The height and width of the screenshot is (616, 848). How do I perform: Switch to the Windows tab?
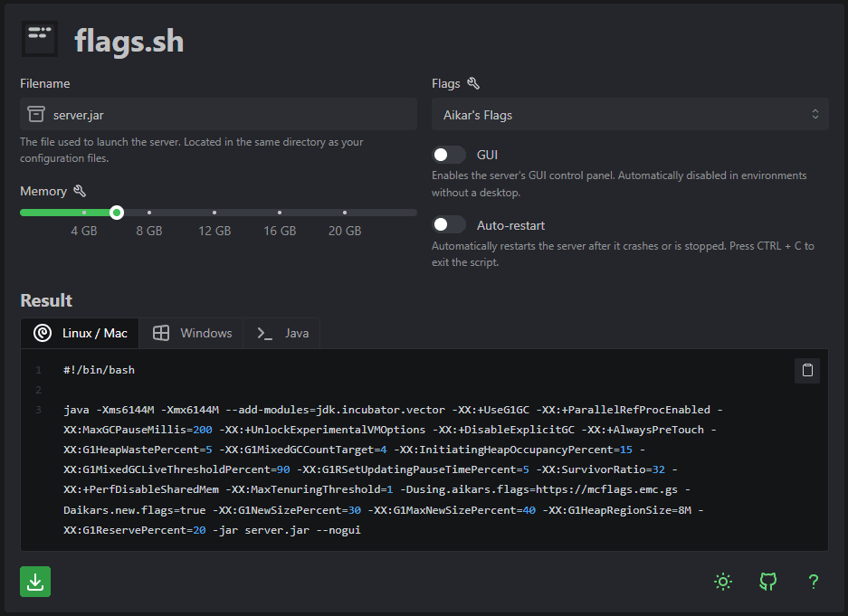192,333
